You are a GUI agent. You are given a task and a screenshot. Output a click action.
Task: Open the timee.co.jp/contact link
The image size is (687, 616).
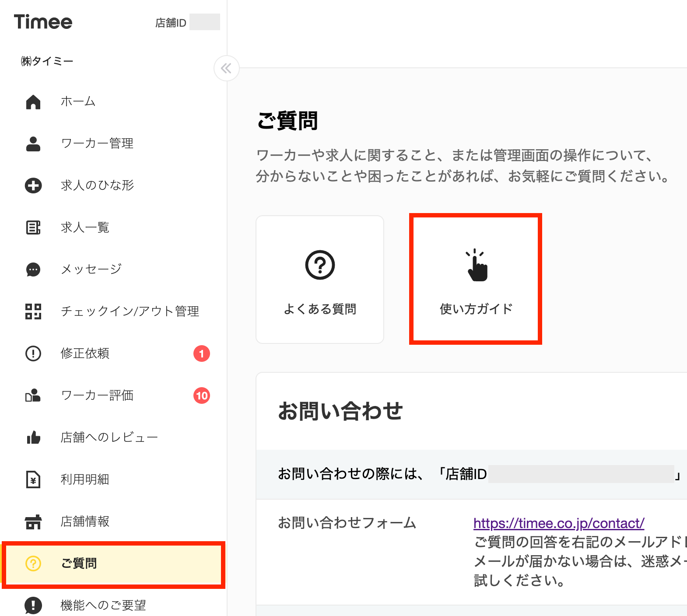coord(559,523)
